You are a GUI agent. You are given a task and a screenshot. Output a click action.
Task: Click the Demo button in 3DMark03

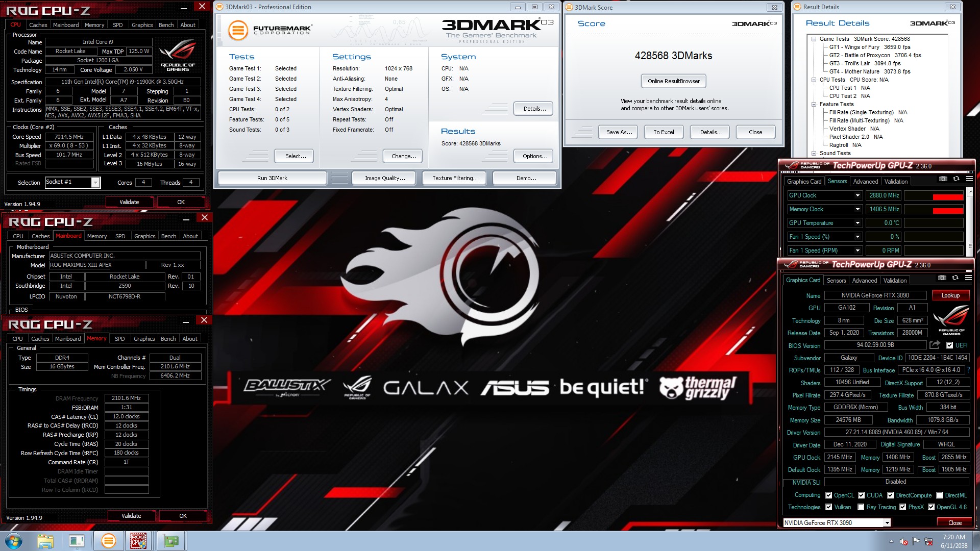point(526,178)
